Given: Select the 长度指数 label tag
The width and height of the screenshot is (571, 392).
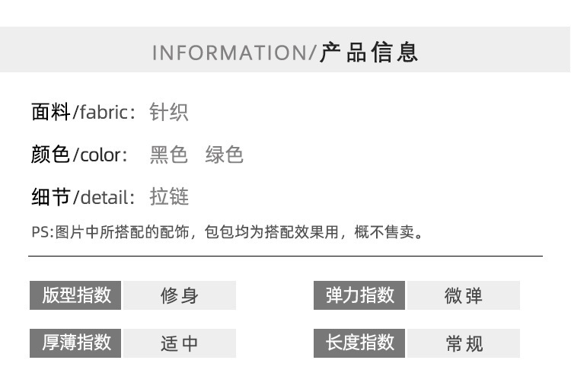Looking at the screenshot, I should coord(359,343).
